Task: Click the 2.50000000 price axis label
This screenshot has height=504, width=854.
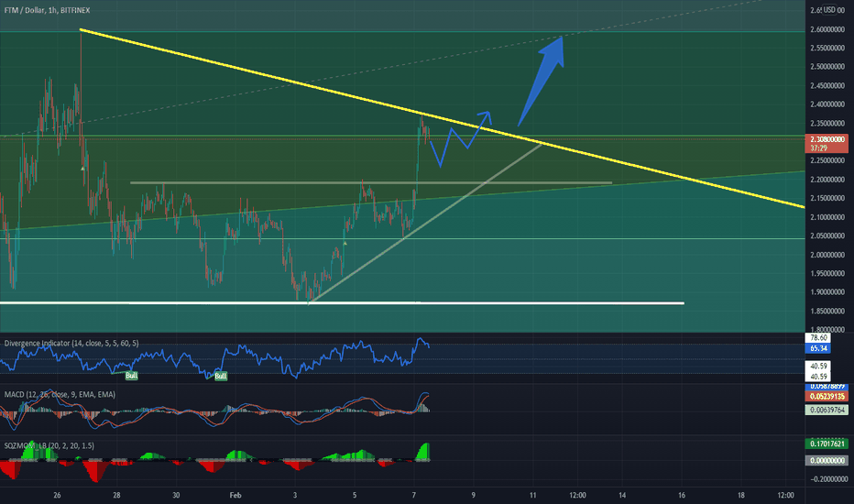Action: [827, 67]
